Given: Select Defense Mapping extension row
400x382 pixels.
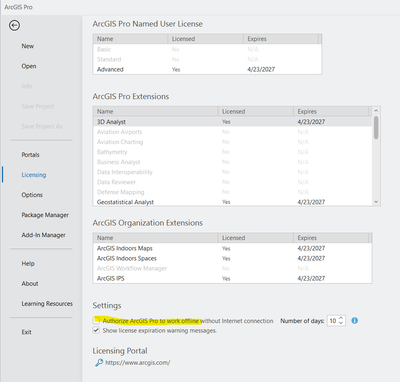Looking at the screenshot, I should [232, 192].
